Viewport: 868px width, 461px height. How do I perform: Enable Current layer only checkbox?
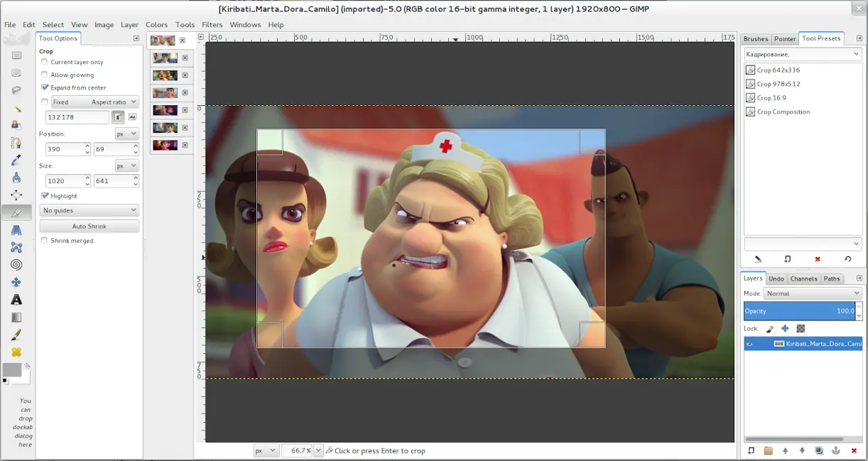coord(45,62)
